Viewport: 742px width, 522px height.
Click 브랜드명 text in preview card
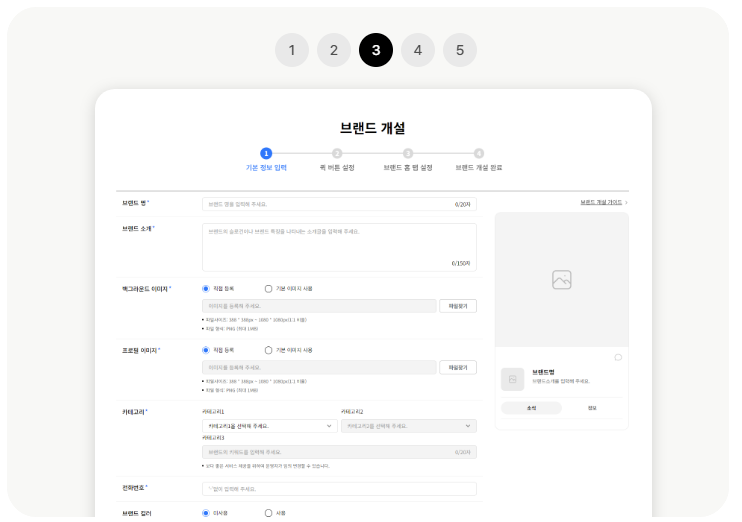pos(543,372)
